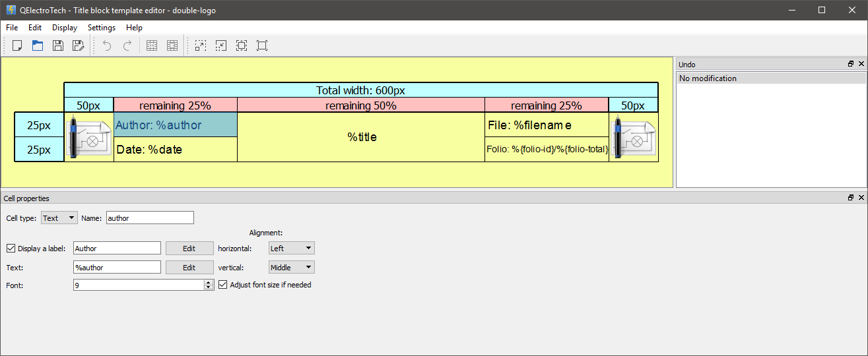Open the horizontal alignment dropdown

tap(292, 249)
